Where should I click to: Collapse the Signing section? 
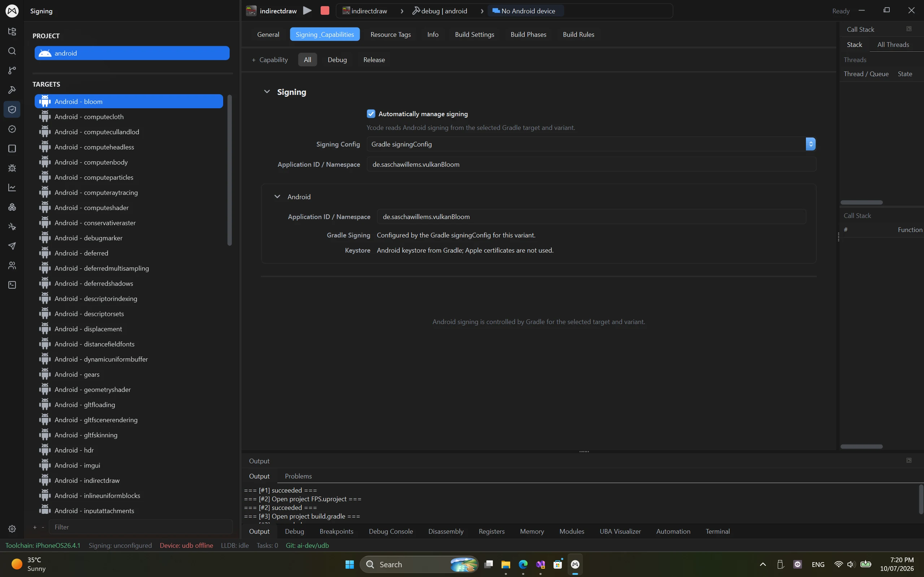(x=267, y=92)
